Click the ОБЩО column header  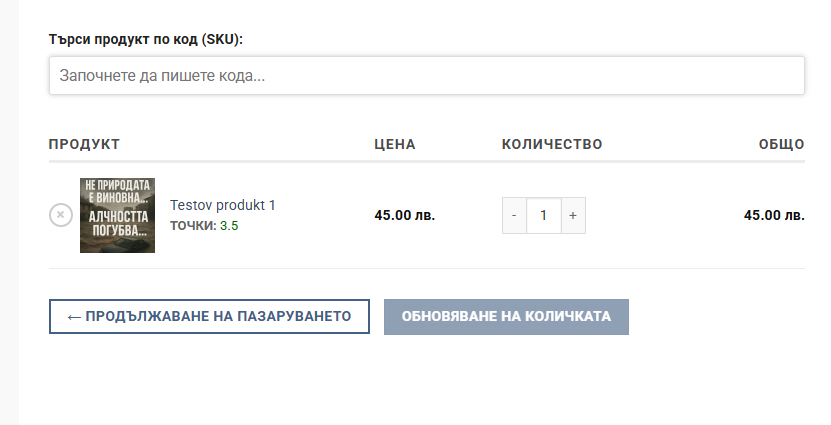point(781,145)
